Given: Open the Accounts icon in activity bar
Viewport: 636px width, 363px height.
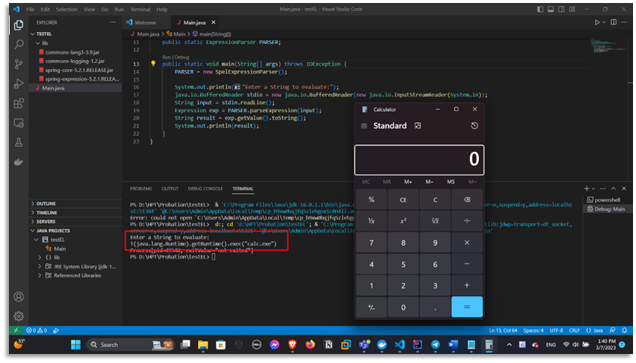Looking at the screenshot, I should click(x=19, y=297).
